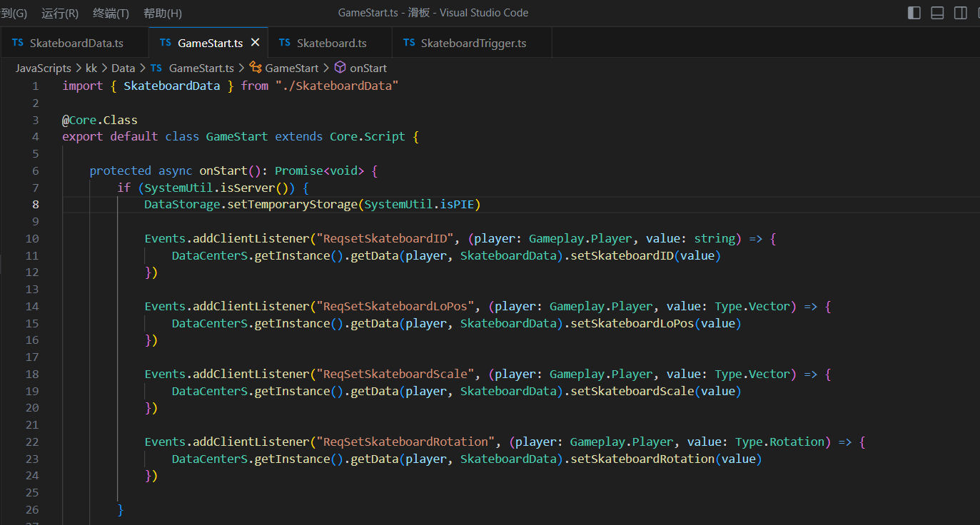Image resolution: width=980 pixels, height=525 pixels.
Task: Click the "ReqSetSkateboardScale" string
Action: 395,374
